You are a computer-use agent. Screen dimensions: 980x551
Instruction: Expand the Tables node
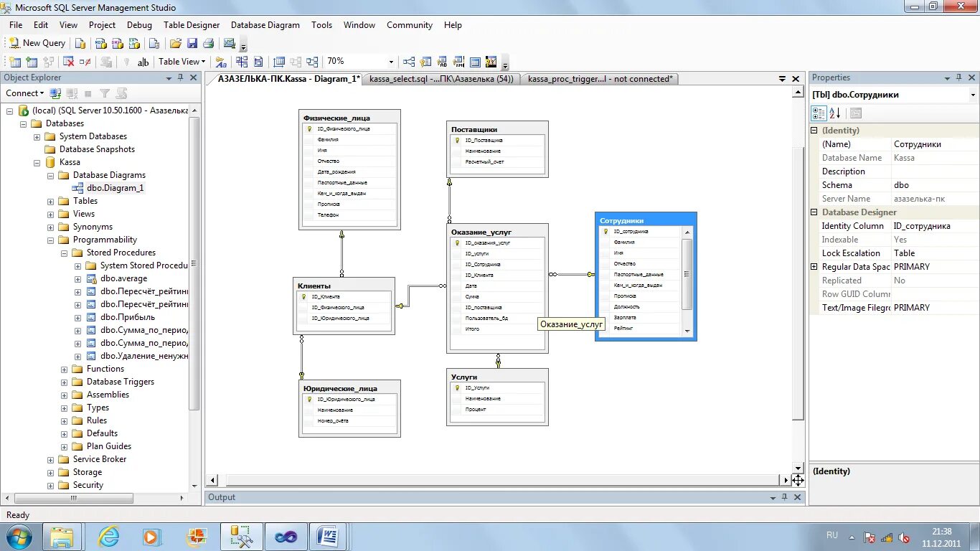click(x=50, y=201)
